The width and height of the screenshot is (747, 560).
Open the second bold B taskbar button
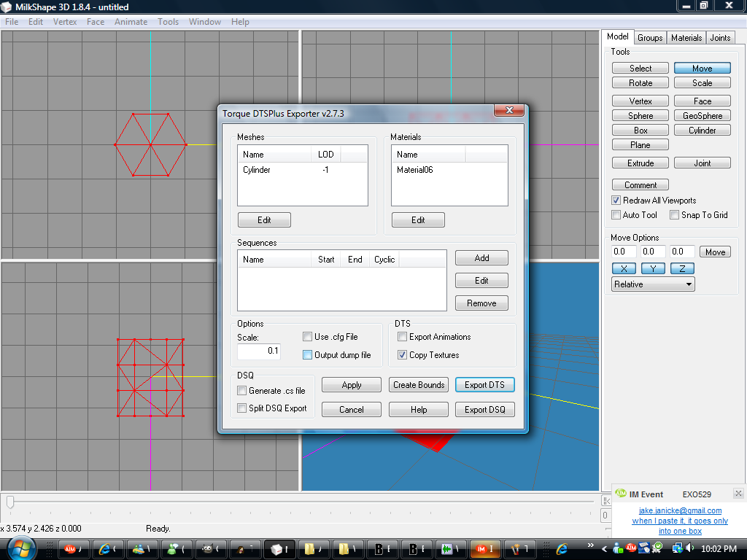tap(417, 549)
